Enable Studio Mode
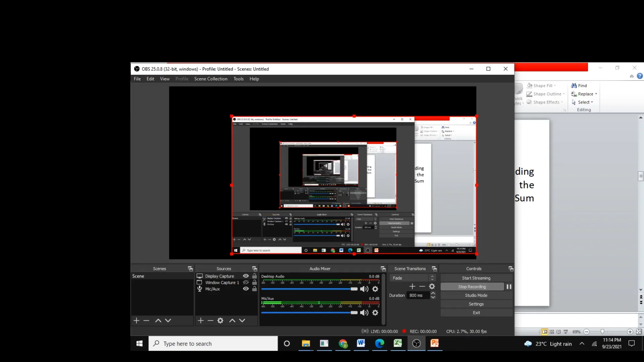Viewport: 644px width, 362px height. pyautogui.click(x=476, y=295)
